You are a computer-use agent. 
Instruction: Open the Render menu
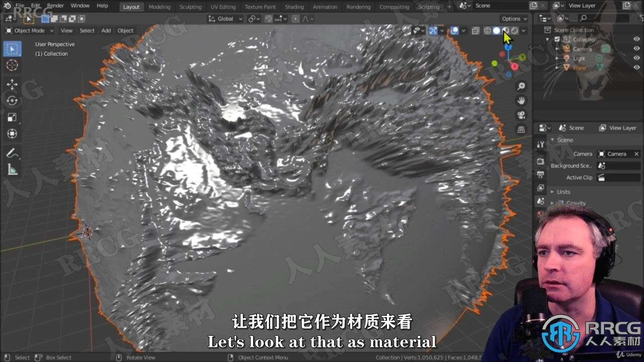click(x=55, y=6)
